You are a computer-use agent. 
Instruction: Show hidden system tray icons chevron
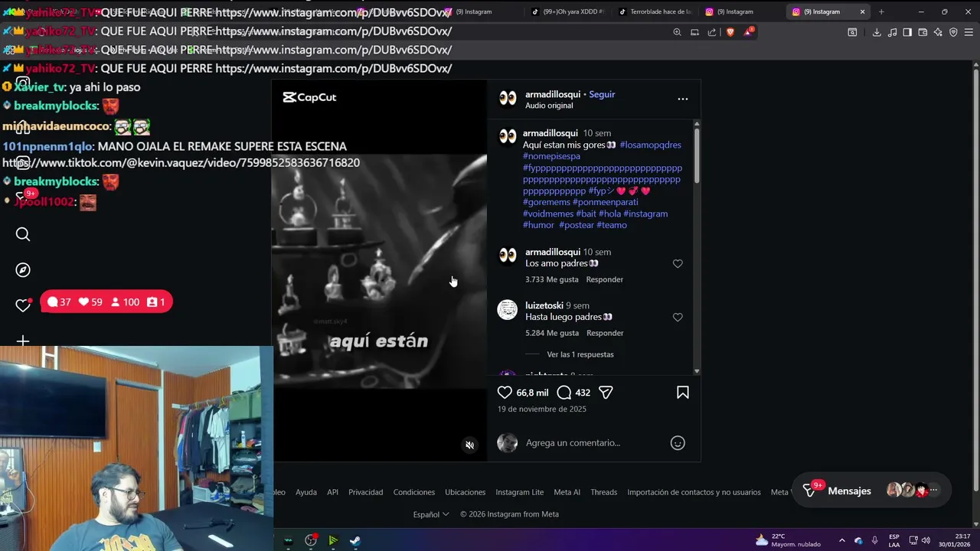click(x=841, y=540)
